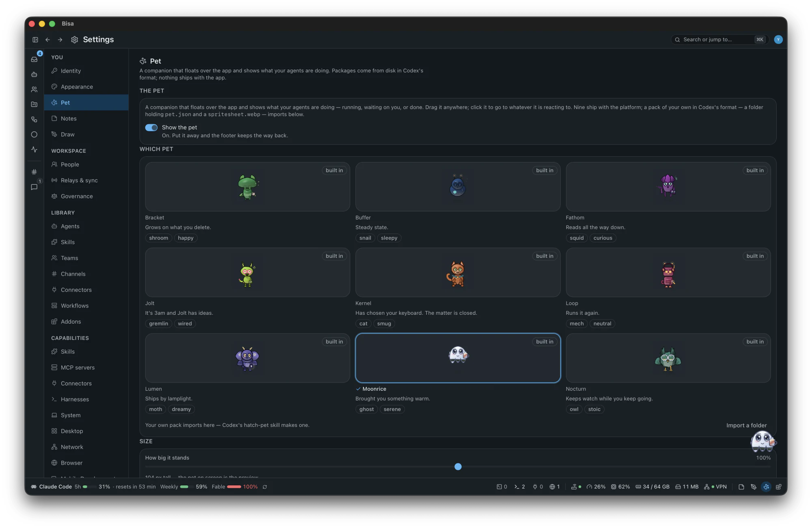Click the size slider handle
Image resolution: width=812 pixels, height=528 pixels.
(458, 467)
